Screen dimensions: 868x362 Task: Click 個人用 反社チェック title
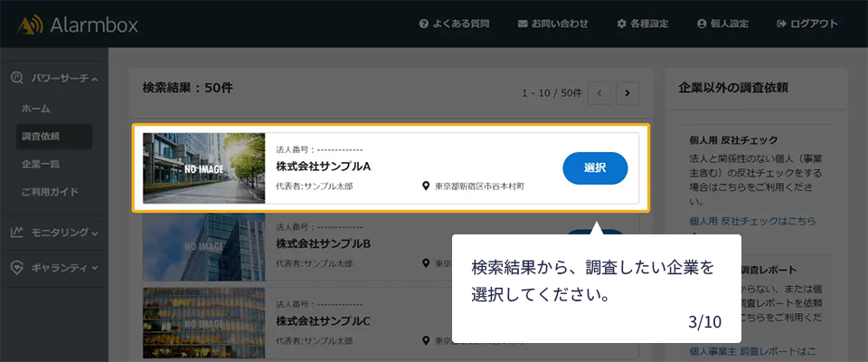coord(733,139)
